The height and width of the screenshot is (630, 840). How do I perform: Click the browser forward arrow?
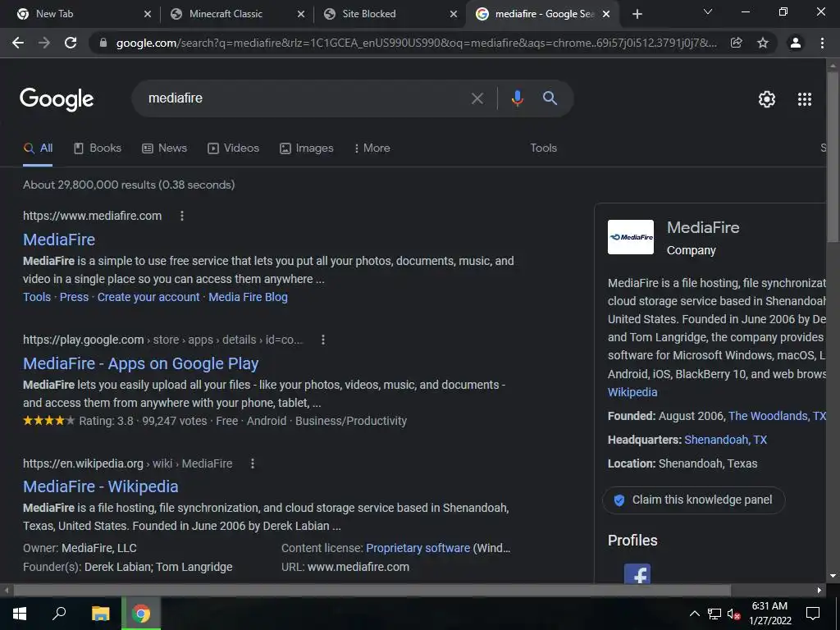[x=44, y=43]
